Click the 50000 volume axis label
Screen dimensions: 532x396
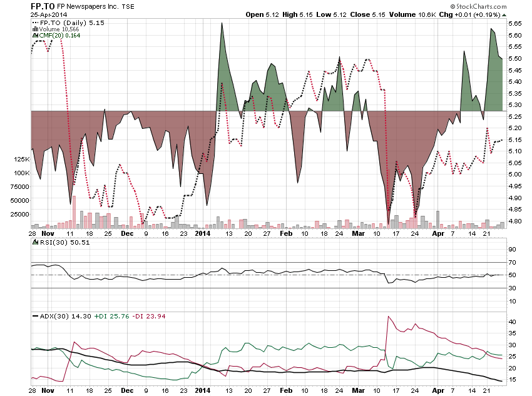pos(19,200)
